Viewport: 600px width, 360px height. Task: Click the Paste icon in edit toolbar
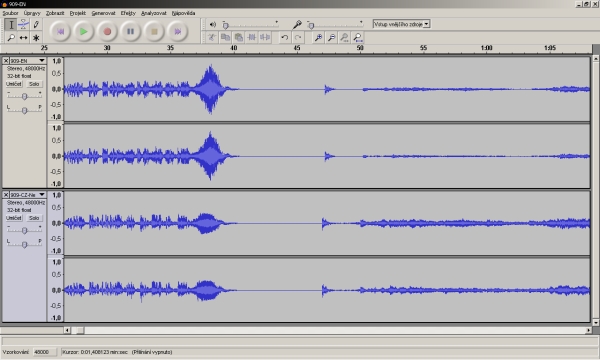click(238, 37)
